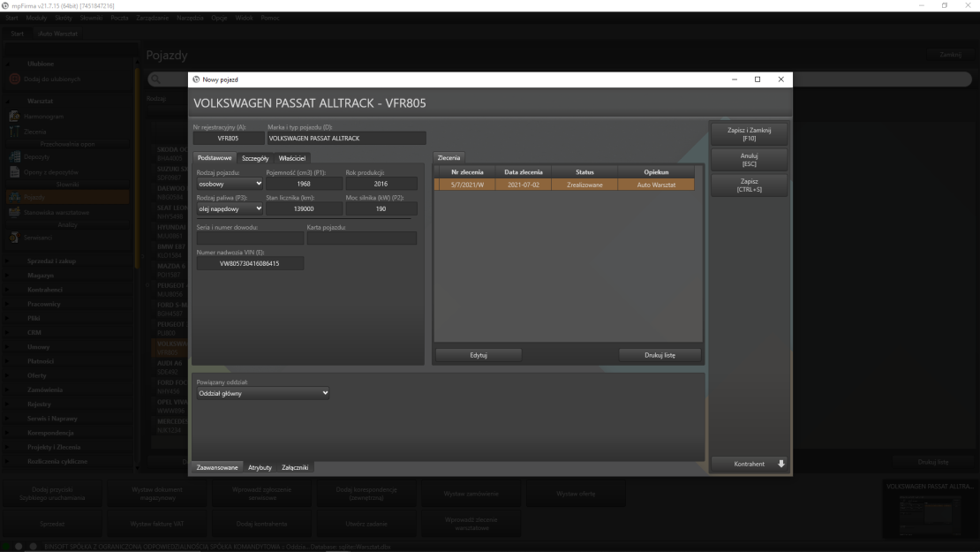
Task: Click the Moc silnika field showing 190
Action: click(381, 208)
